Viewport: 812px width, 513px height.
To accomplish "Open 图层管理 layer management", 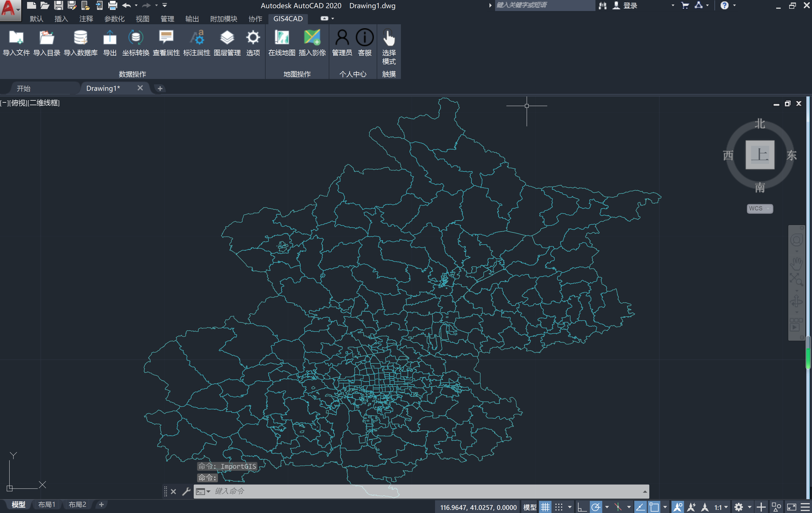I will point(227,38).
